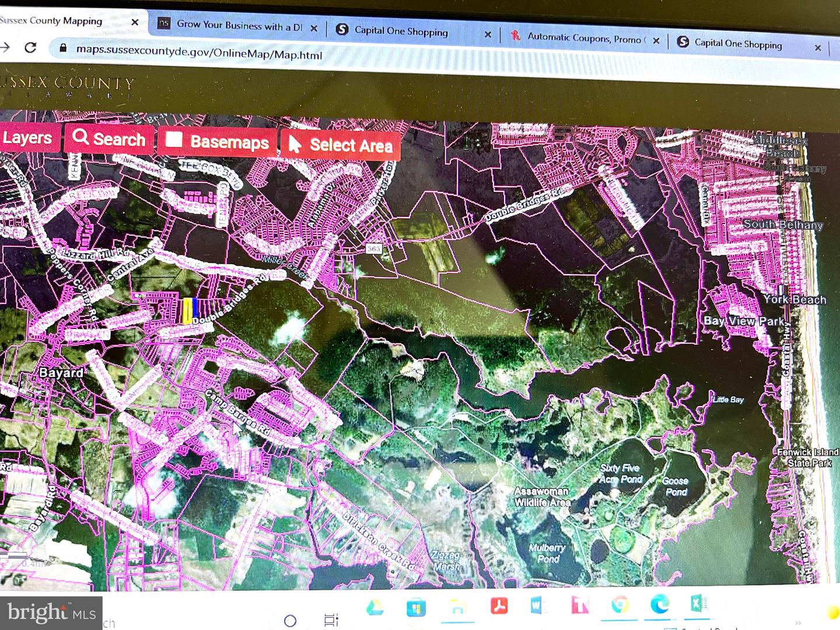Launch Adobe Acrobat from the taskbar

499,607
